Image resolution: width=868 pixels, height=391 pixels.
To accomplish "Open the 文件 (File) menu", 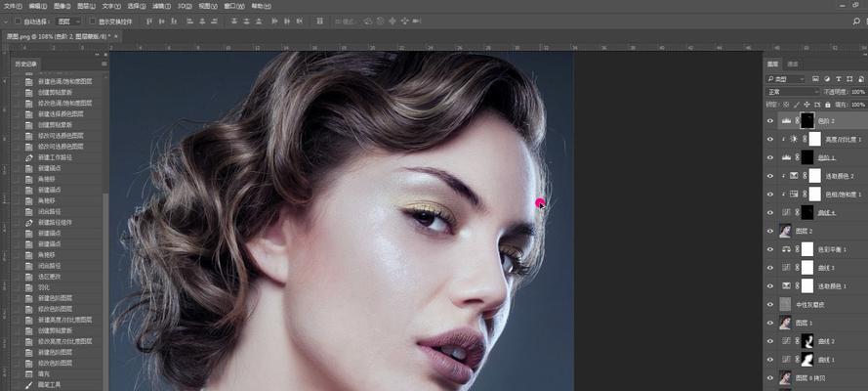I will [x=14, y=6].
